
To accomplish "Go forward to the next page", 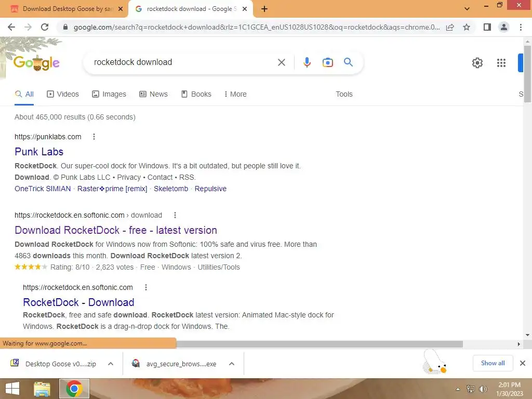I will point(28,27).
